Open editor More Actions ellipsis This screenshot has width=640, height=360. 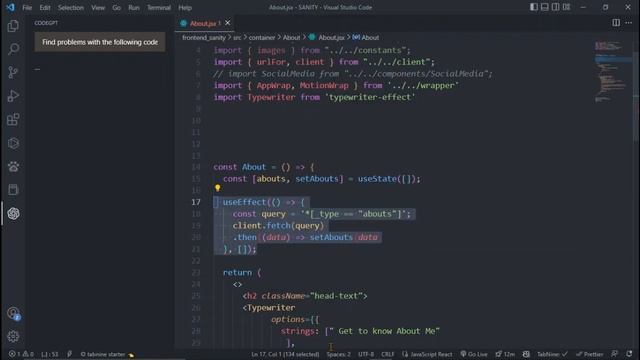[x=629, y=23]
